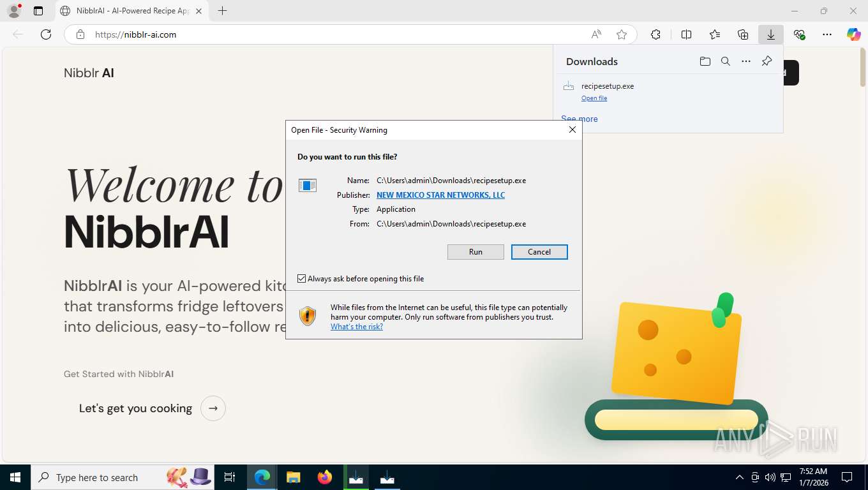Image resolution: width=868 pixels, height=490 pixels.
Task: Add page to favorites star icon
Action: [x=622, y=34]
